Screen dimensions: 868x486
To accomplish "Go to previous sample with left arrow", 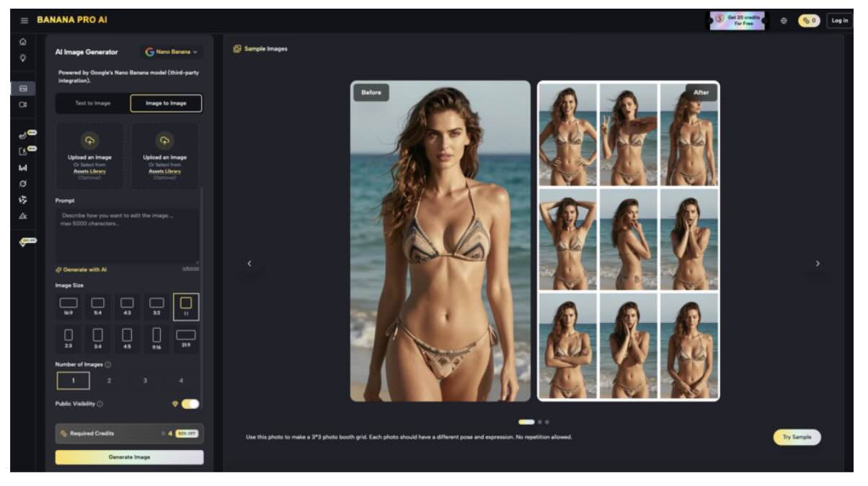I will coord(249,264).
